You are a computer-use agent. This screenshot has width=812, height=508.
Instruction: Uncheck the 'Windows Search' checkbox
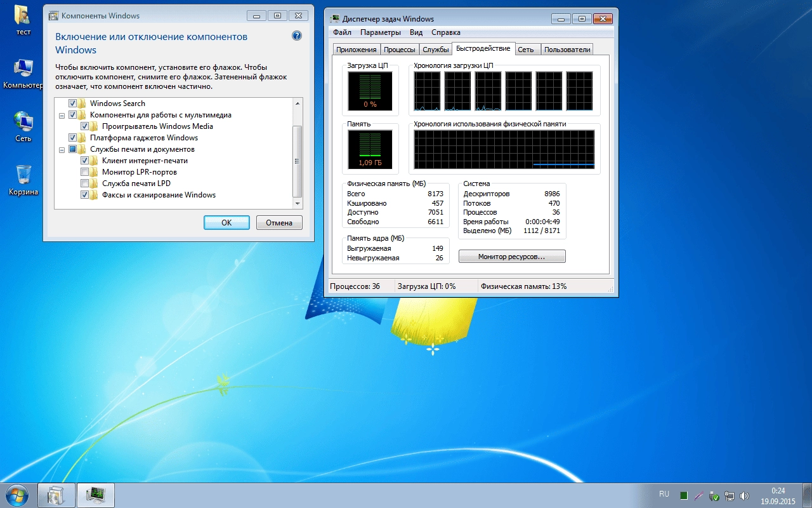[72, 104]
